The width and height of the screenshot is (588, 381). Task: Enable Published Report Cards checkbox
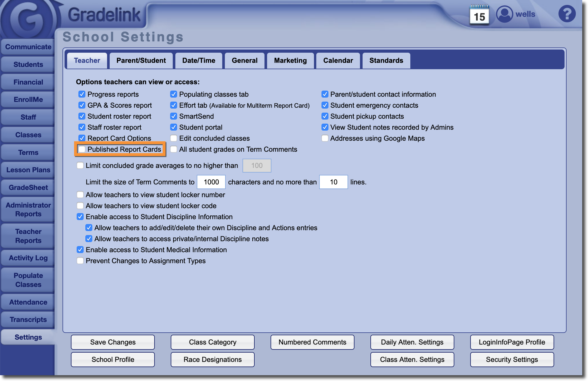point(82,149)
